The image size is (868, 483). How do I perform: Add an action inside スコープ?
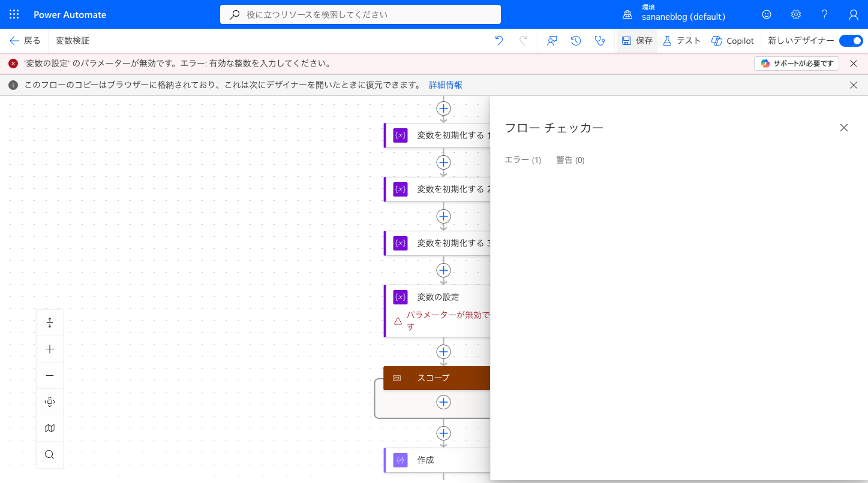point(443,402)
